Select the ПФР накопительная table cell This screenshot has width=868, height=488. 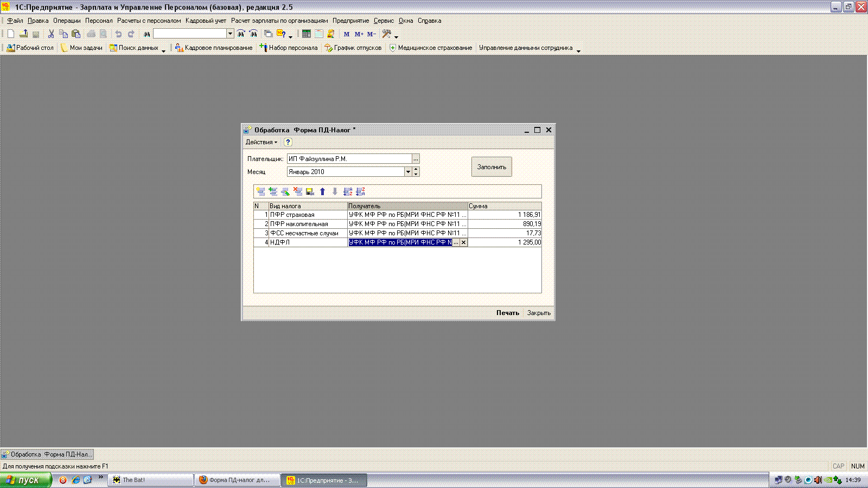click(x=308, y=224)
